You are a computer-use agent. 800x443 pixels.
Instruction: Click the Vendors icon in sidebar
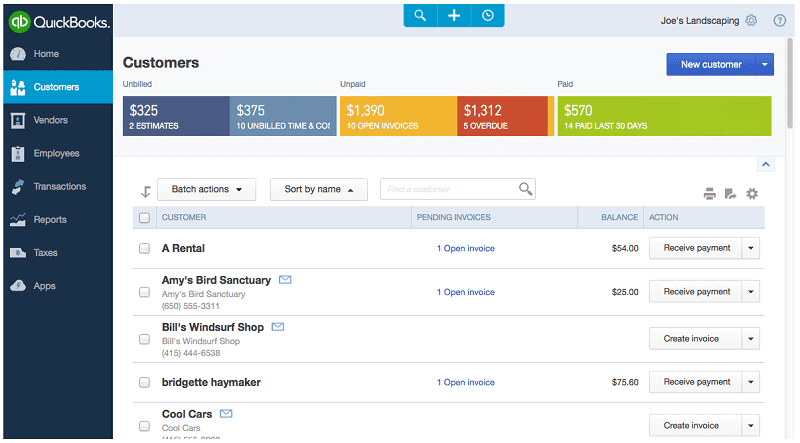(x=18, y=120)
